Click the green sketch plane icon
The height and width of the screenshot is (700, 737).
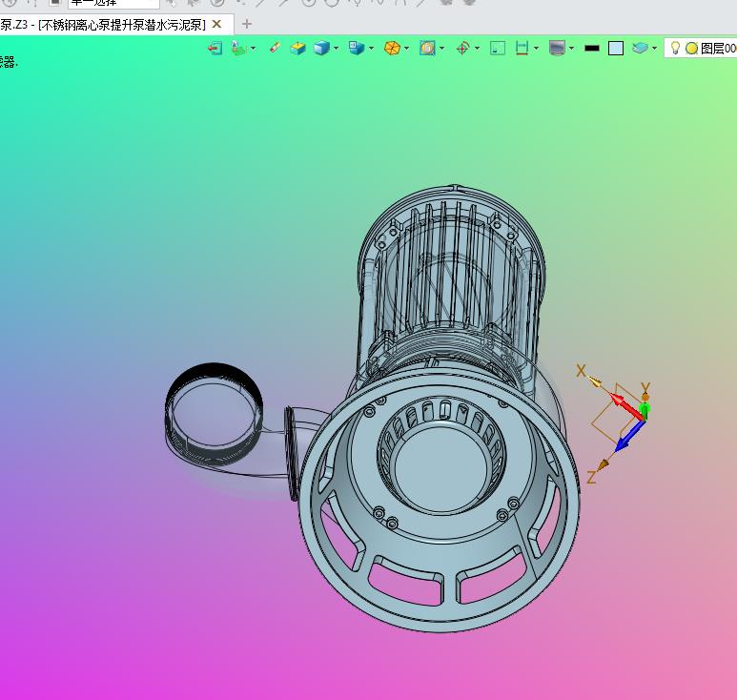click(239, 48)
